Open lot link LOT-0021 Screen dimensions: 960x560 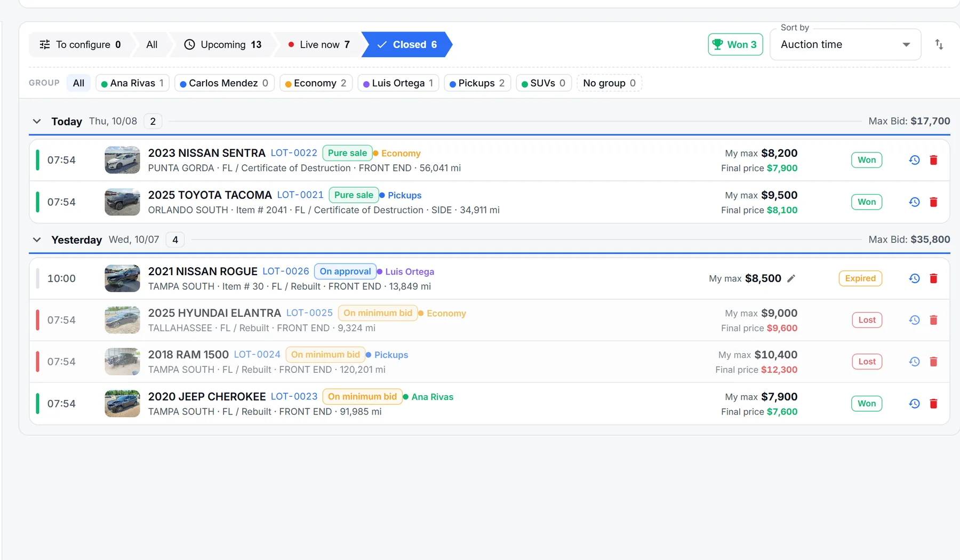(x=300, y=195)
